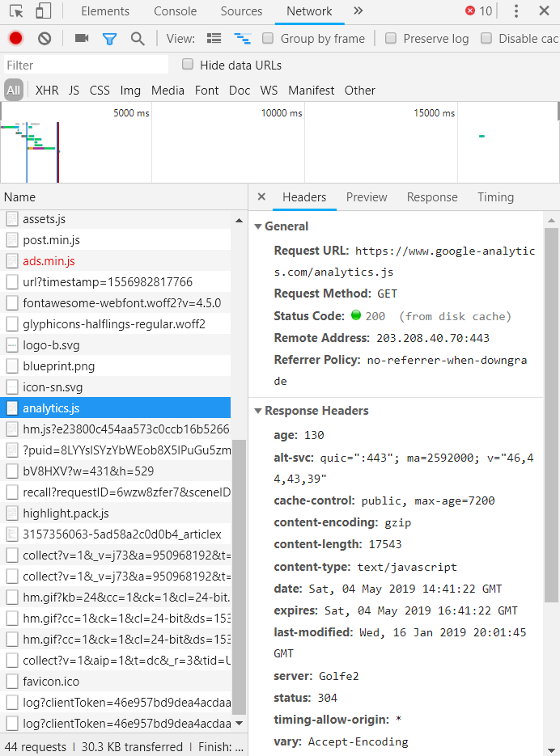Click the Filter text input field

click(85, 65)
